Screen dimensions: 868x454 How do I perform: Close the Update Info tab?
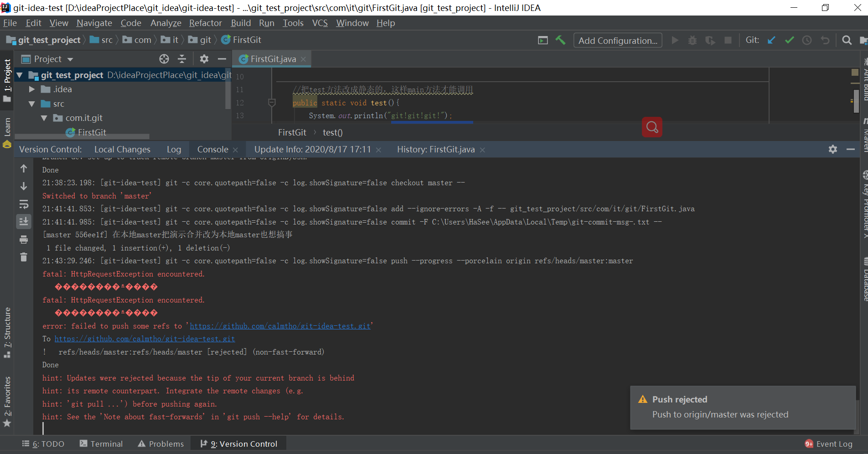(x=378, y=150)
